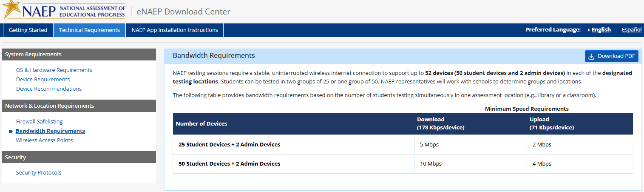644x192 pixels.
Task: Open Wireless Access Points link
Action: pos(44,140)
